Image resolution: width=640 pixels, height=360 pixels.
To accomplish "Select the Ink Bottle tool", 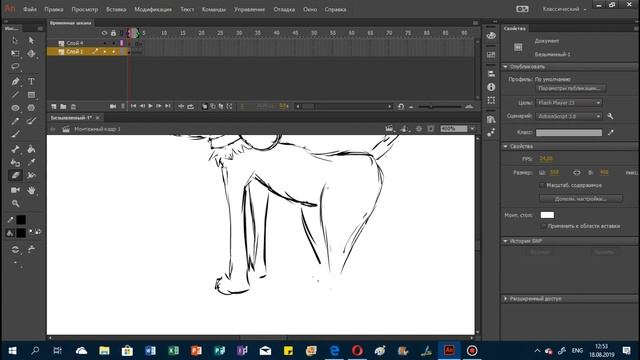I will click(x=15, y=162).
